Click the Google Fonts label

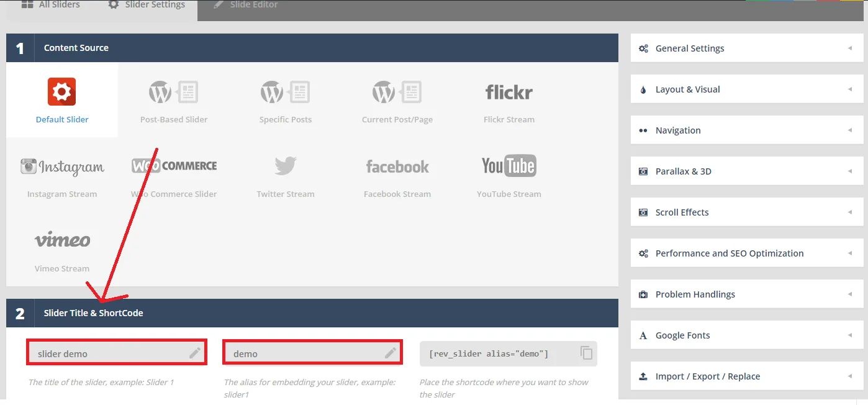683,335
